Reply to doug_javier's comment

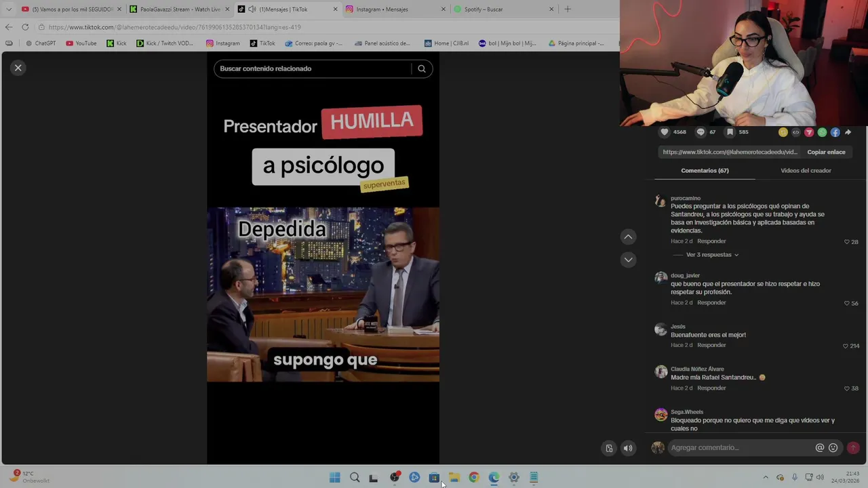[x=711, y=303]
